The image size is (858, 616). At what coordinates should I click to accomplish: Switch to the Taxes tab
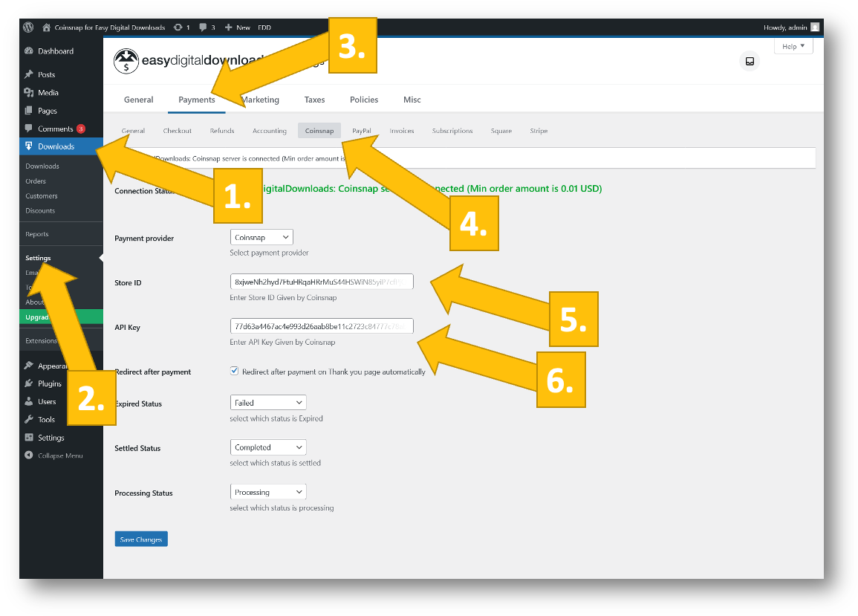pyautogui.click(x=315, y=100)
